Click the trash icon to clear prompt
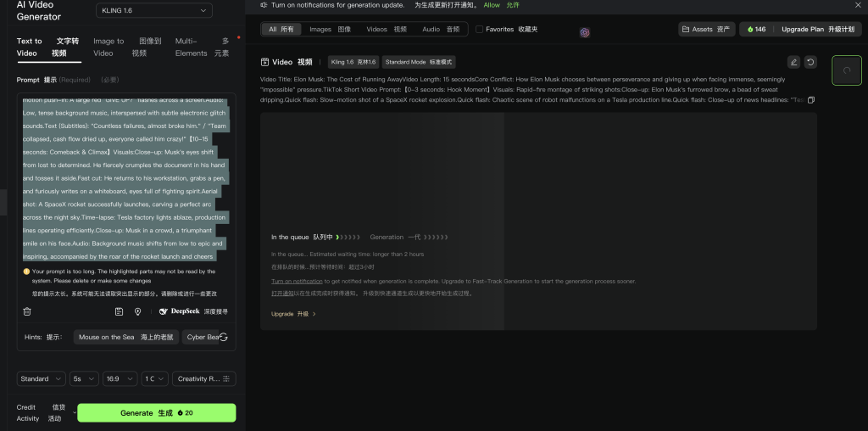Screen dimensions: 868x431 click(27, 311)
